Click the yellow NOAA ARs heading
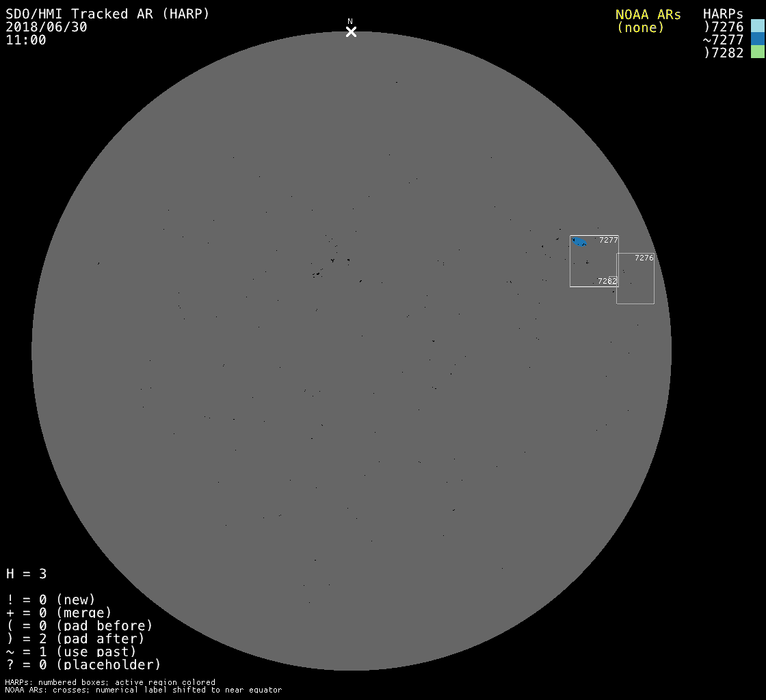Viewport: 766px width, 700px height. click(x=648, y=14)
